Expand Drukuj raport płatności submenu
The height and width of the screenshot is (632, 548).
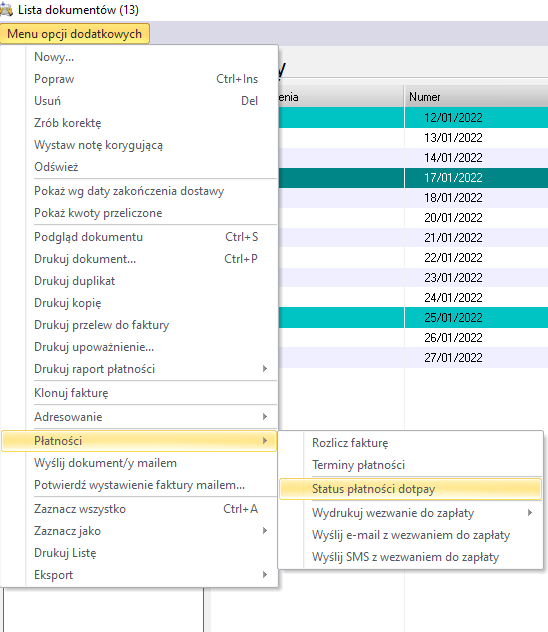coord(139,369)
